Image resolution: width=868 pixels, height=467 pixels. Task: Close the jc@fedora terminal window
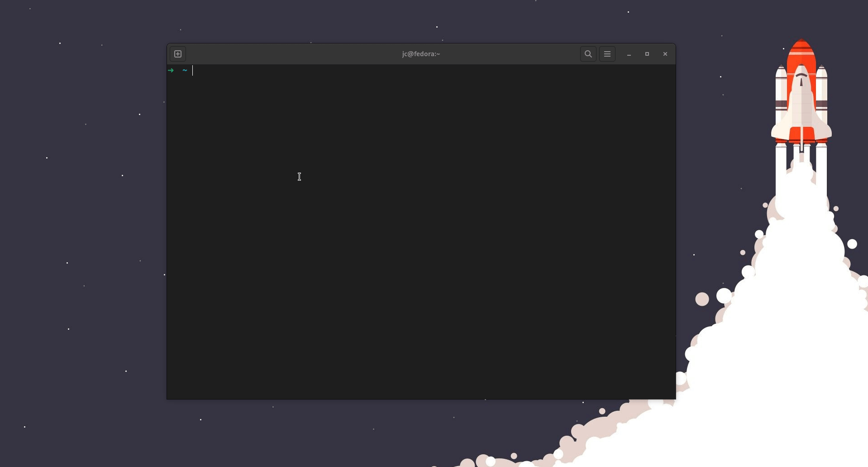click(x=665, y=54)
